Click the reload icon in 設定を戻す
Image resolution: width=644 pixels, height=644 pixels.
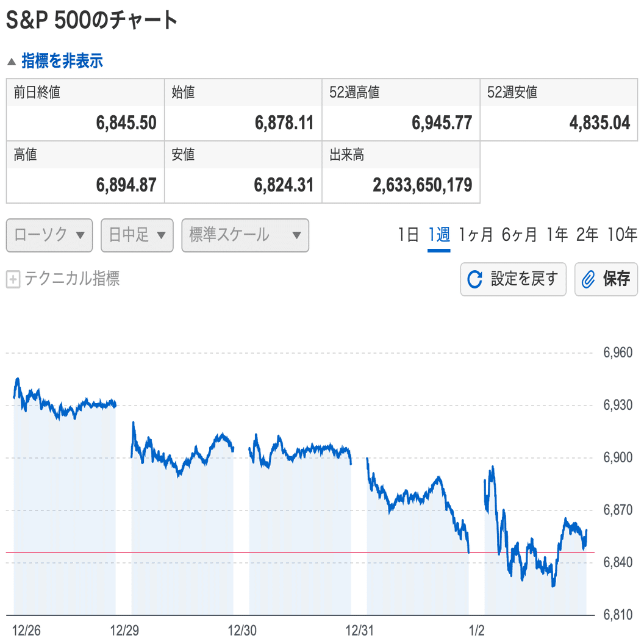(474, 280)
